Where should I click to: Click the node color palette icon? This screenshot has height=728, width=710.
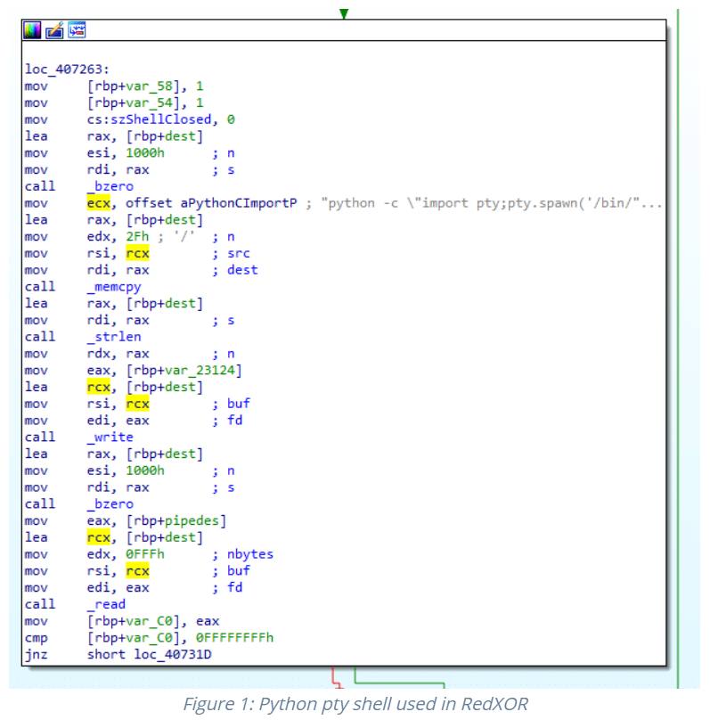32,30
